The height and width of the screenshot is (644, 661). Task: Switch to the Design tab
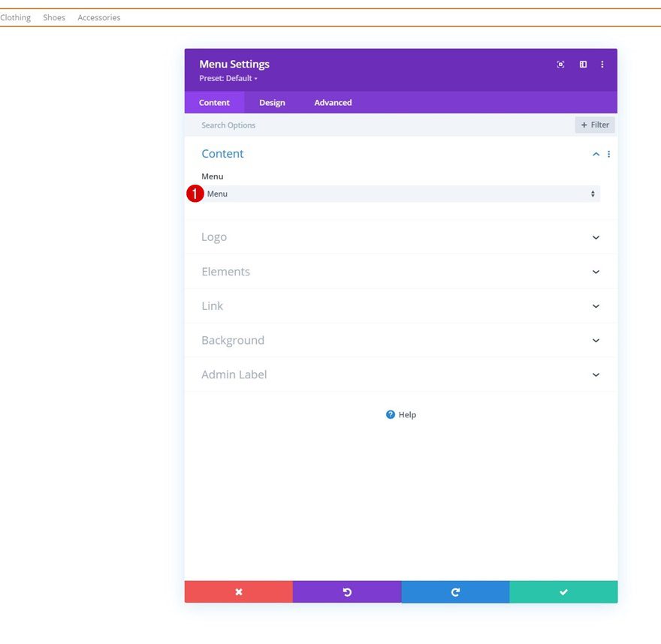[272, 103]
